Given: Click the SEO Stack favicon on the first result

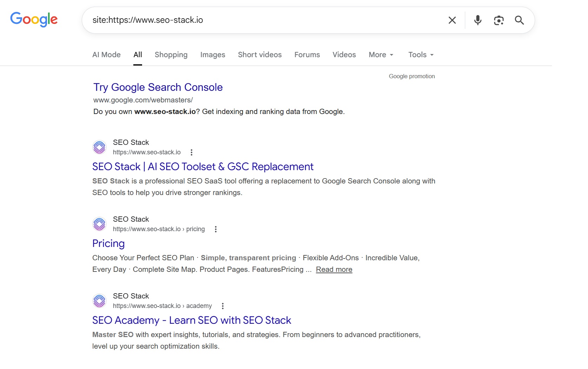Looking at the screenshot, I should coord(99,147).
